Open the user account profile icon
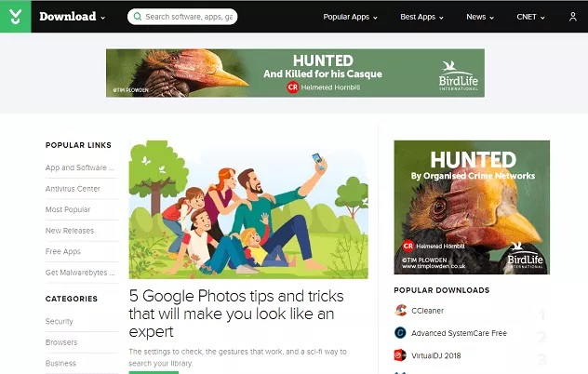 [572, 17]
